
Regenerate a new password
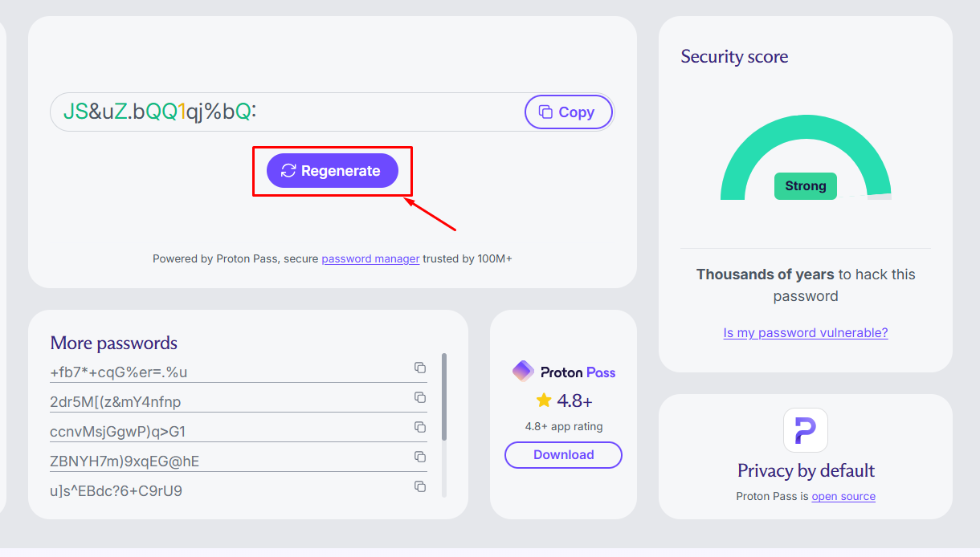(x=333, y=170)
